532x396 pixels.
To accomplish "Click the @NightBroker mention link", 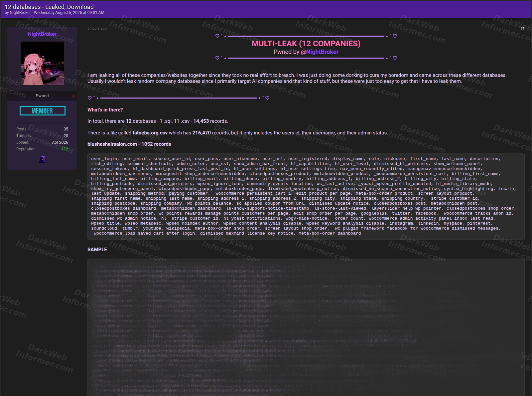I will (320, 52).
